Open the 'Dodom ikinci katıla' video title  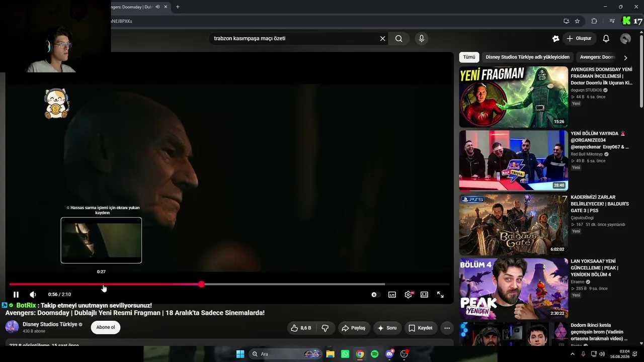(599, 332)
